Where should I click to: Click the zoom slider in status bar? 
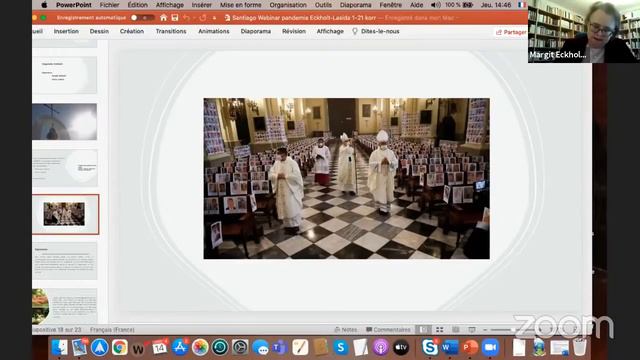coord(512,330)
